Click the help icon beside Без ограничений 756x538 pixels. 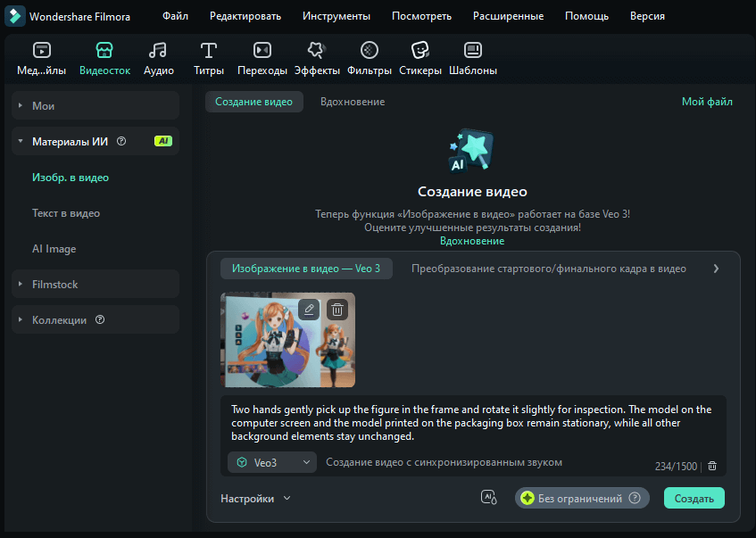(635, 498)
